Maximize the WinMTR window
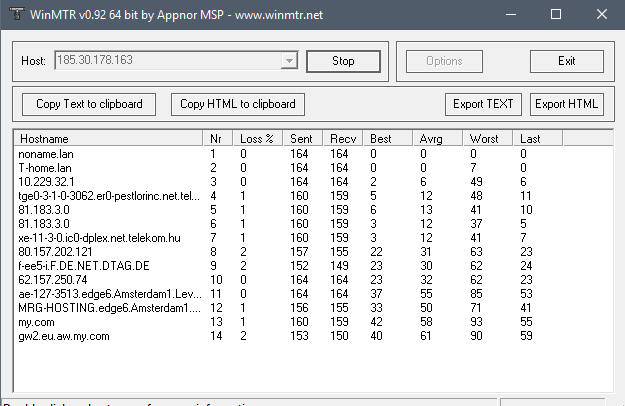This screenshot has height=406, width=625. coord(555,15)
